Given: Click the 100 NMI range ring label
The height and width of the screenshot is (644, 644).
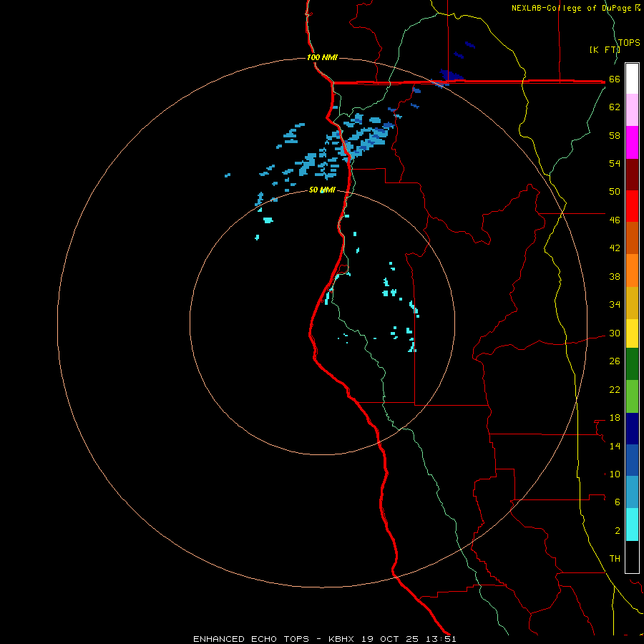Looking at the screenshot, I should pos(322,57).
